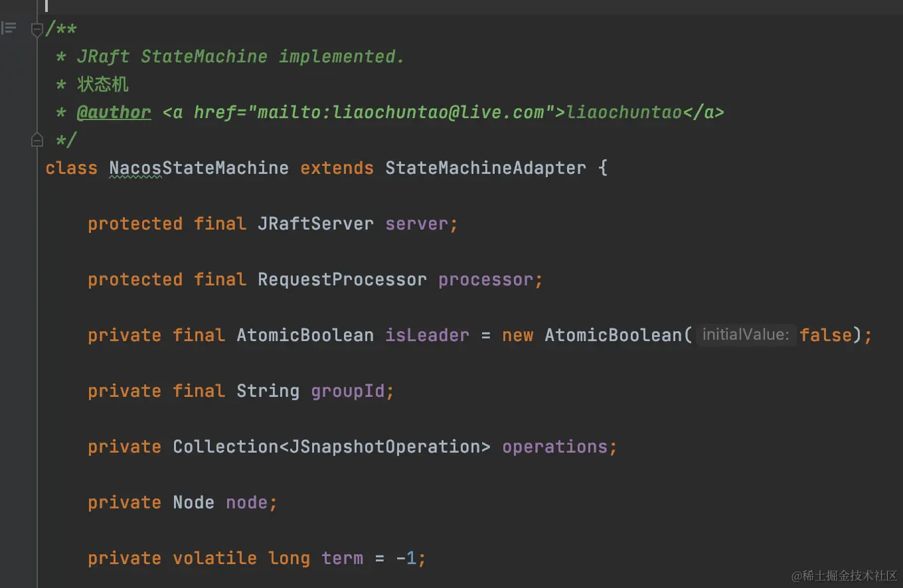Screen dimensions: 903x588
Task: Click the processor field name
Action: 485,279
